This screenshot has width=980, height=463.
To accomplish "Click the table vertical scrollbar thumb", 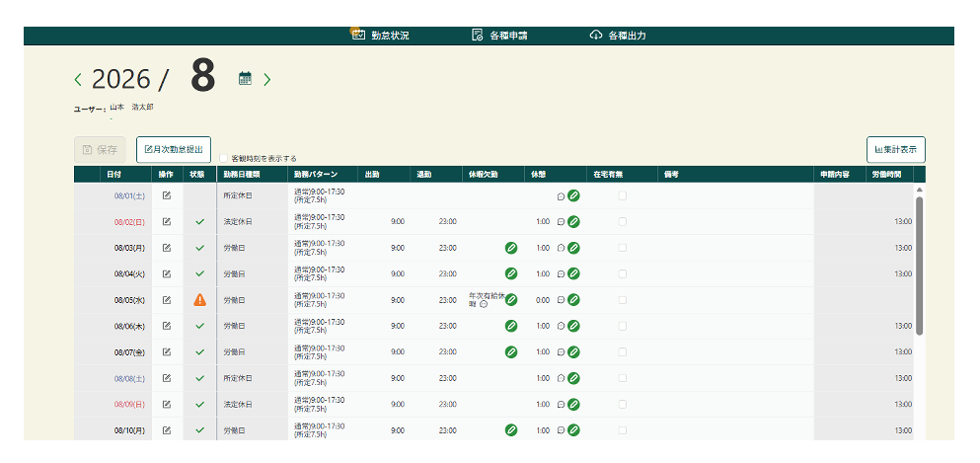I will coord(920,267).
